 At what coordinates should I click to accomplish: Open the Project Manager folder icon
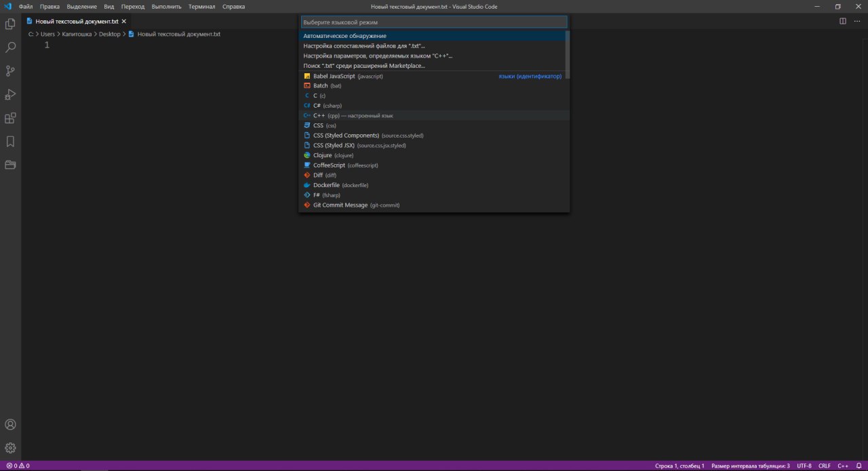click(10, 165)
